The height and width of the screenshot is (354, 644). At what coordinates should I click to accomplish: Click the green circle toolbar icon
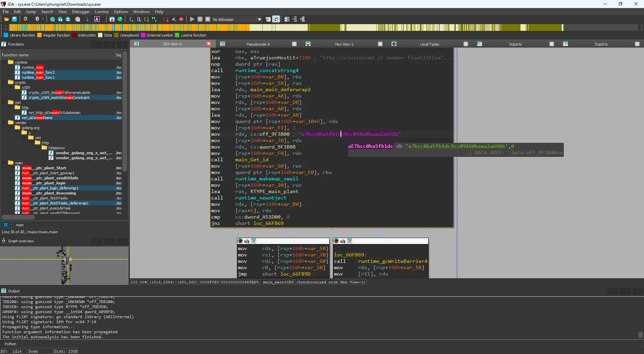[x=120, y=19]
